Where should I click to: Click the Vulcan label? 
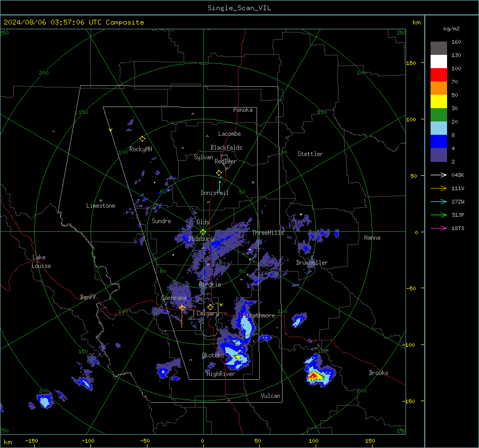pos(270,396)
